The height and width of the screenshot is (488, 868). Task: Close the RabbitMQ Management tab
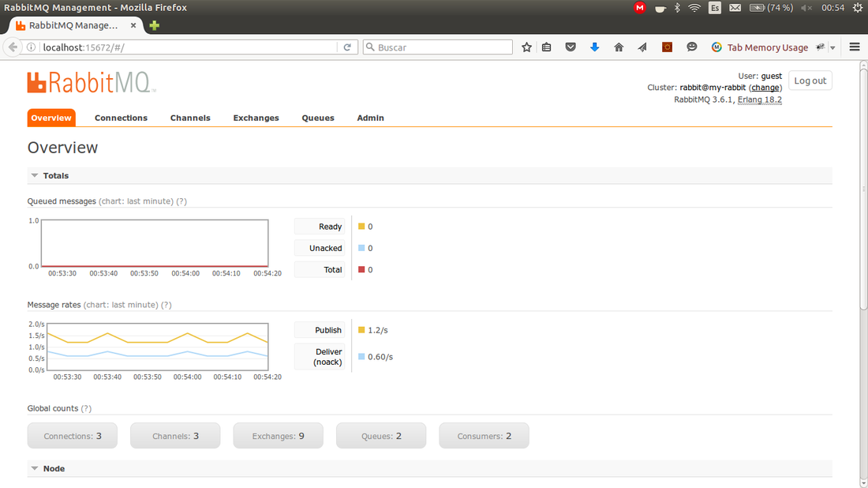pos(133,25)
